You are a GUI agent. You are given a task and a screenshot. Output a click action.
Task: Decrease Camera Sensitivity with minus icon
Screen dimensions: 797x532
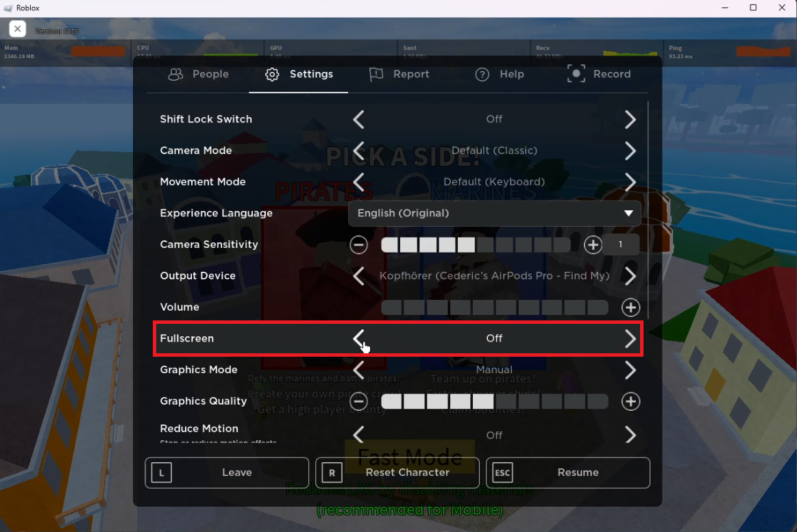coord(358,244)
